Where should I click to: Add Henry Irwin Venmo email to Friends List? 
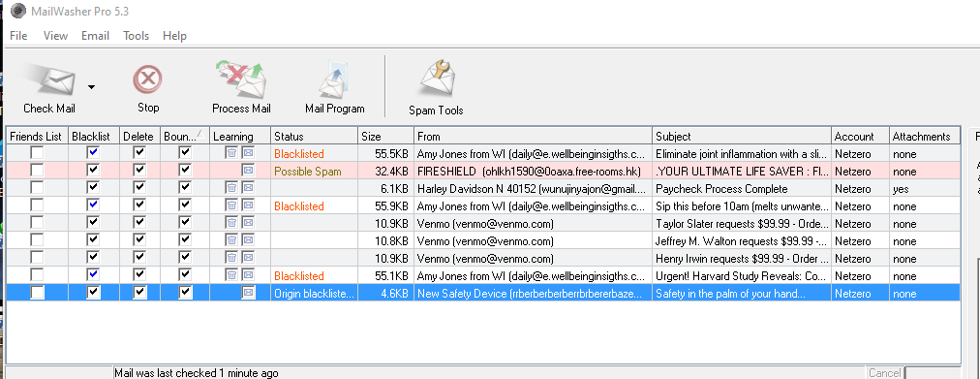[x=38, y=258]
